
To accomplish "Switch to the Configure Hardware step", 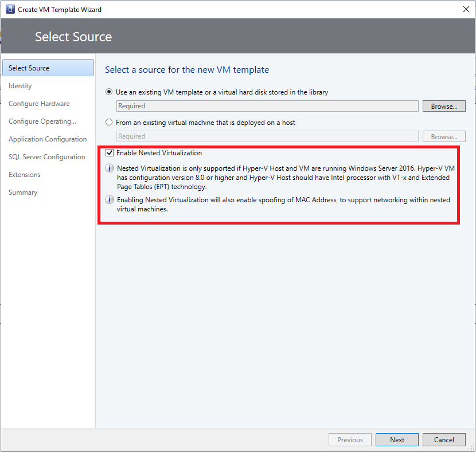I will (x=38, y=104).
